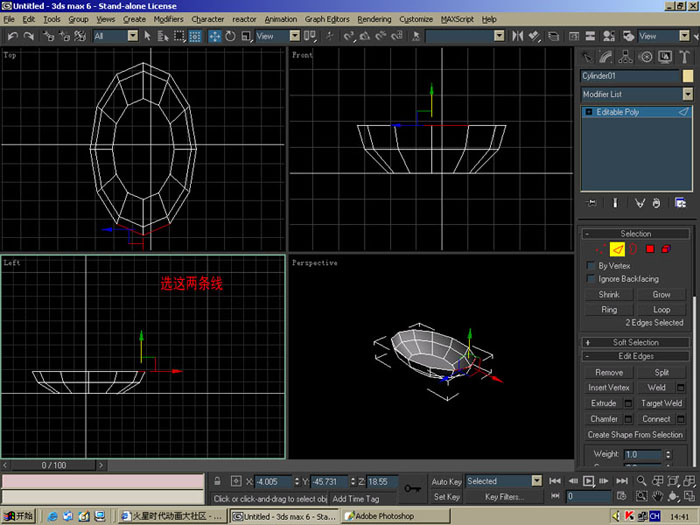Screen dimensions: 700x525
Task: Open the Display command panel tab
Action: [x=665, y=57]
